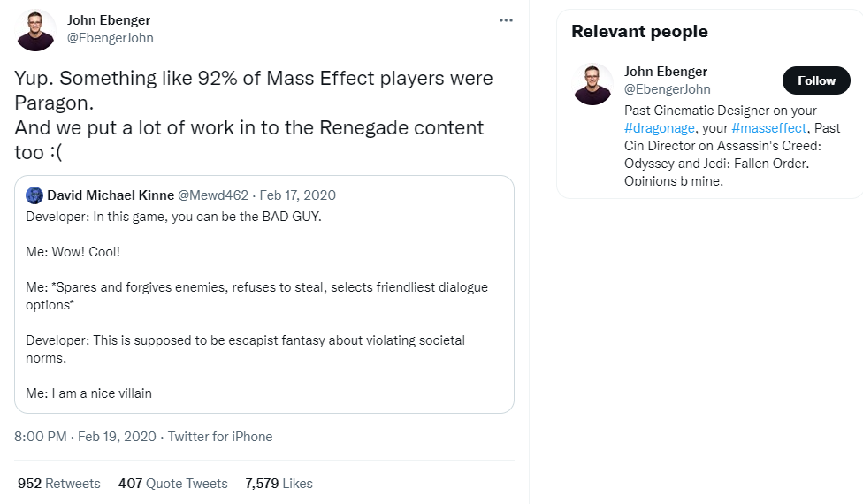
Task: Open John Ebenger's avatar in Relevant people
Action: tap(593, 84)
